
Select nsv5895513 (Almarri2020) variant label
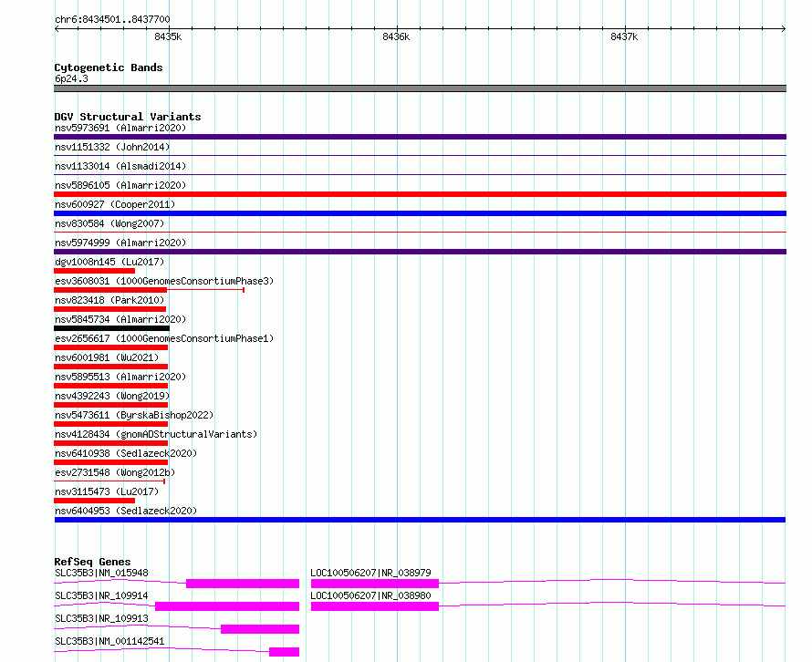click(120, 377)
